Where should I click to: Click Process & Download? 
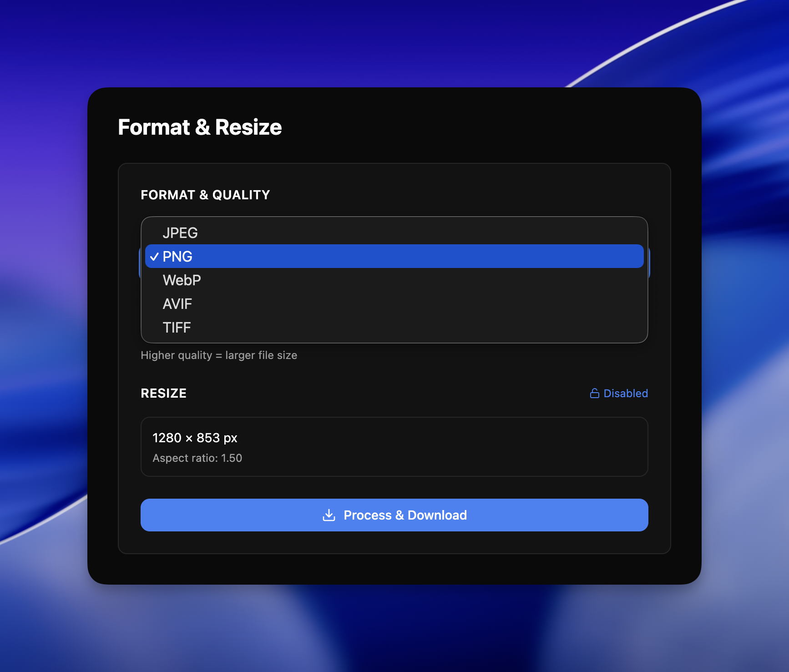(x=394, y=515)
